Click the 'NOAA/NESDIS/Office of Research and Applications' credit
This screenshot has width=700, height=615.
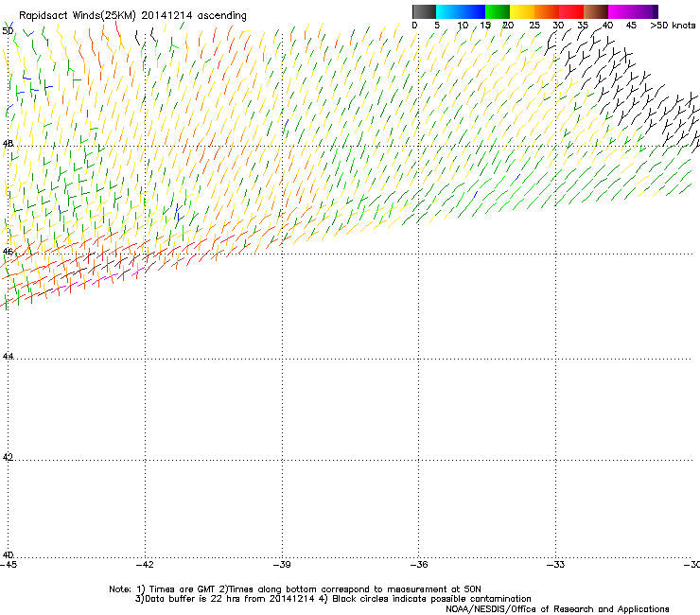tap(557, 609)
